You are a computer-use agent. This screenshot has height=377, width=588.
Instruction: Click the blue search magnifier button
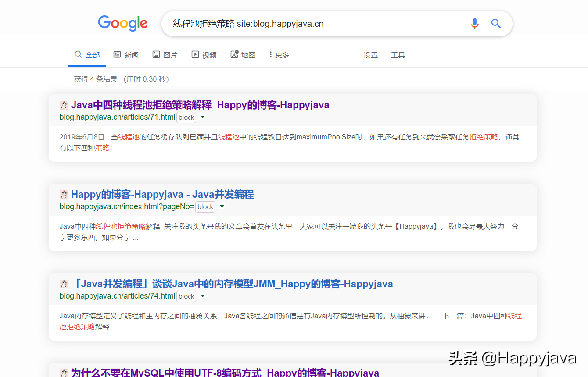(496, 24)
